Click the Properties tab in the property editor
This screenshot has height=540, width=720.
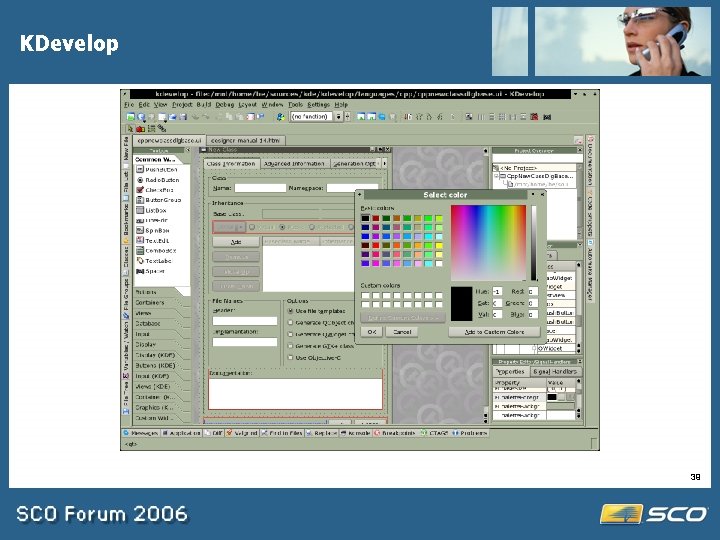point(511,371)
